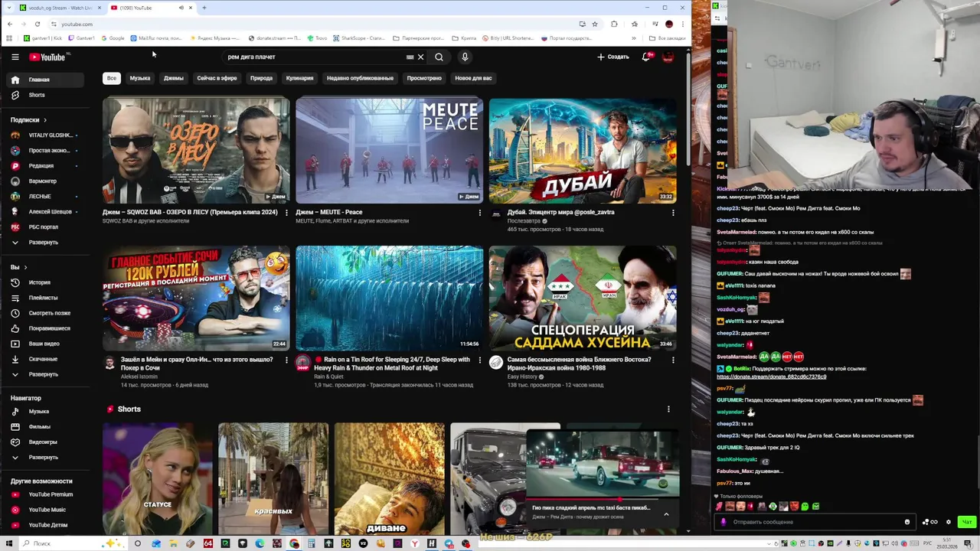The image size is (980, 551).
Task: Expand the Подписки section header
Action: point(28,120)
